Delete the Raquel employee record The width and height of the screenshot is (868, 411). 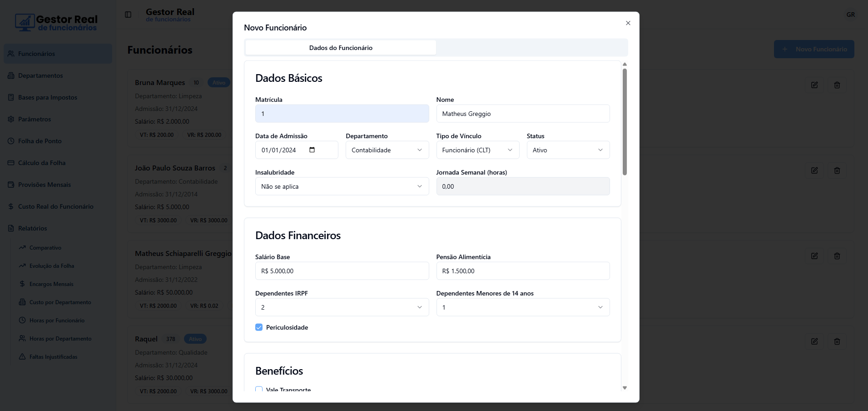(x=837, y=341)
